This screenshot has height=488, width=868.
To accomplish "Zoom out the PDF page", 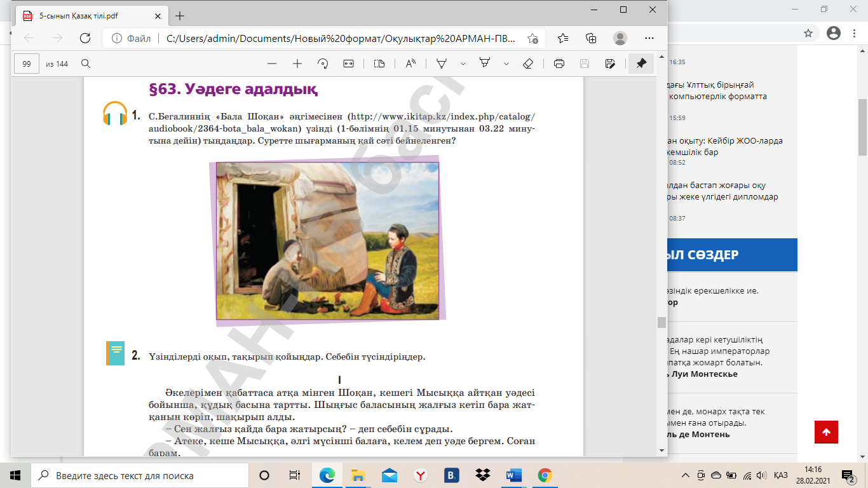I will [x=272, y=64].
